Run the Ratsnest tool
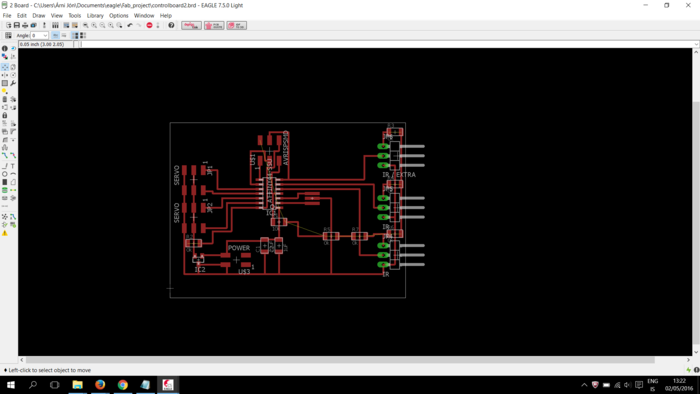This screenshot has width=700, height=394. pyautogui.click(x=5, y=216)
